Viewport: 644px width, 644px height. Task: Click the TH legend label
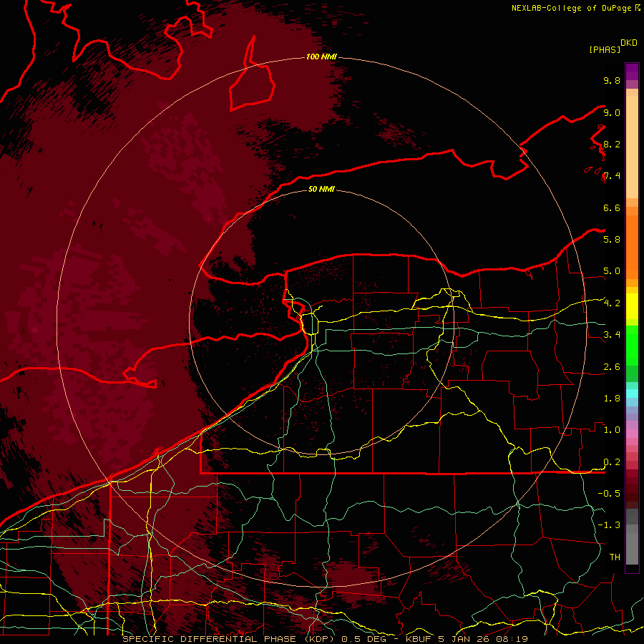(x=615, y=557)
